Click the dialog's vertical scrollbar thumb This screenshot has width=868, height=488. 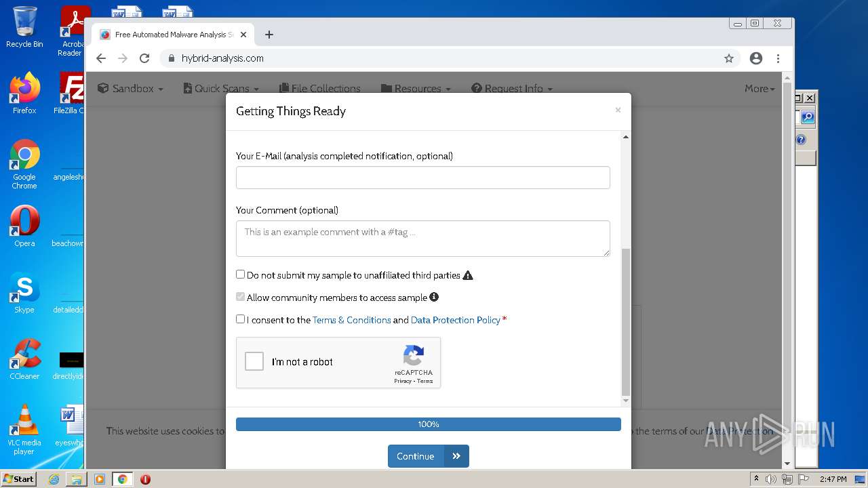tap(626, 322)
